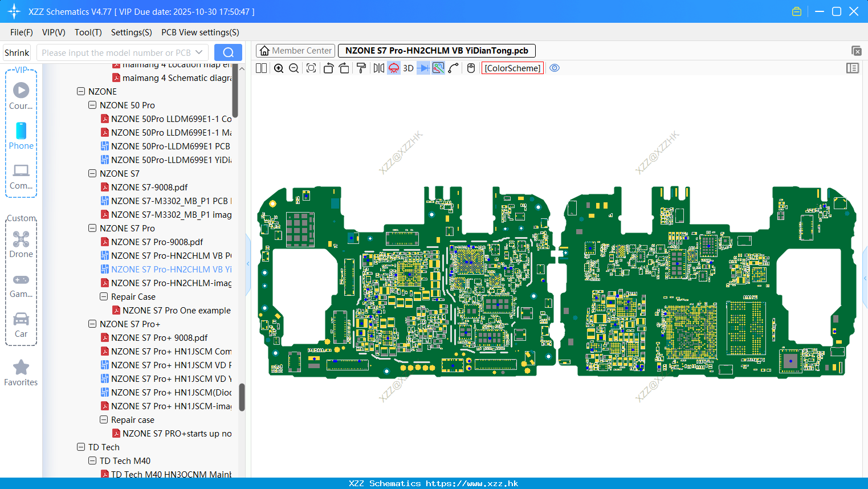Open the File(F) menu
Screen dimensions: 868x489
(x=22, y=32)
